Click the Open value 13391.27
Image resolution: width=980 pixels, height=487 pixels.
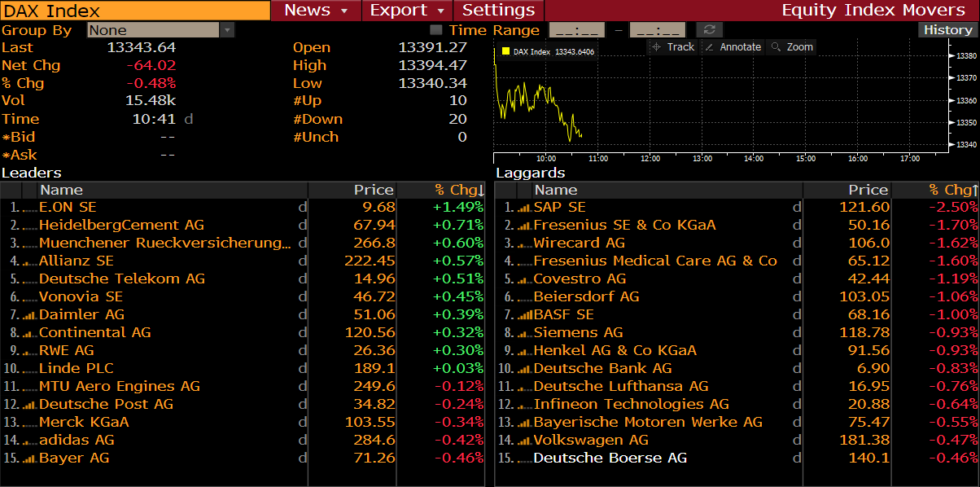coord(432,48)
